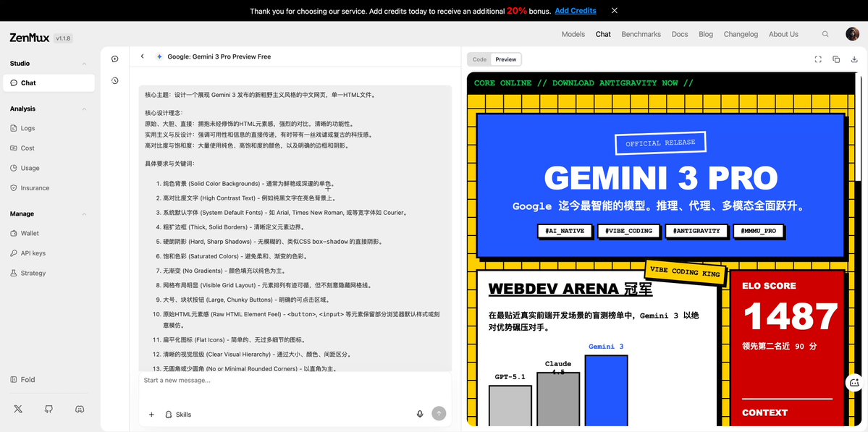Switch to the Preview tab
Screen dimensions: 868x432
coord(506,59)
